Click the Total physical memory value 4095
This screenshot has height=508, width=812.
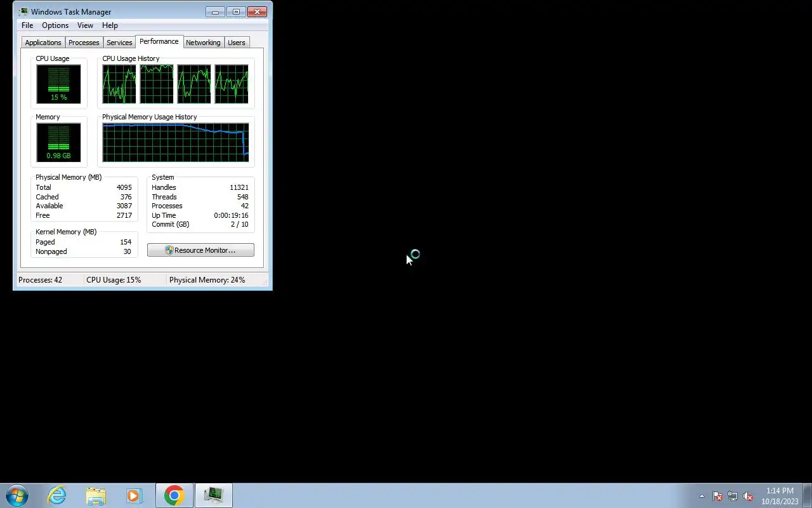pyautogui.click(x=124, y=187)
